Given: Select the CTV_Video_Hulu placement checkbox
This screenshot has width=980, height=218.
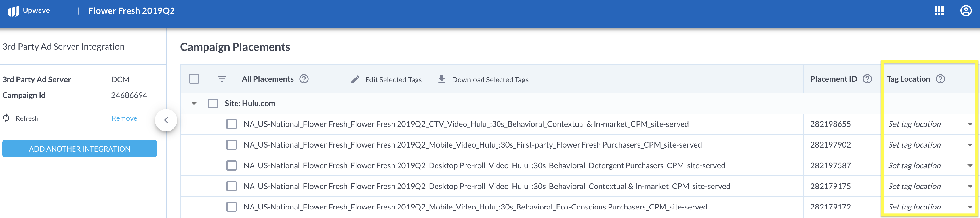Looking at the screenshot, I should (231, 124).
